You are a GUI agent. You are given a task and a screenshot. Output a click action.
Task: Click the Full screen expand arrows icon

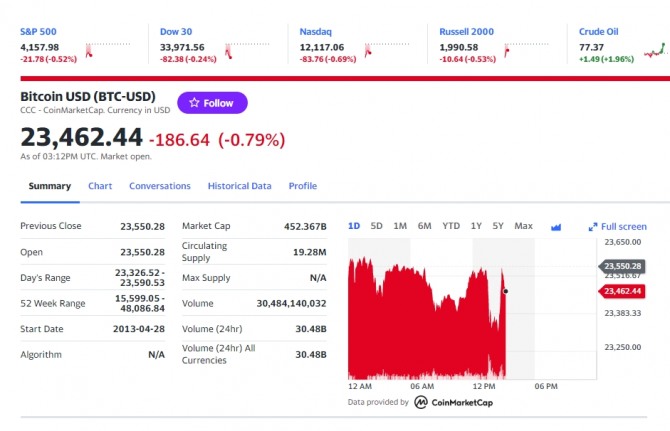(x=593, y=227)
